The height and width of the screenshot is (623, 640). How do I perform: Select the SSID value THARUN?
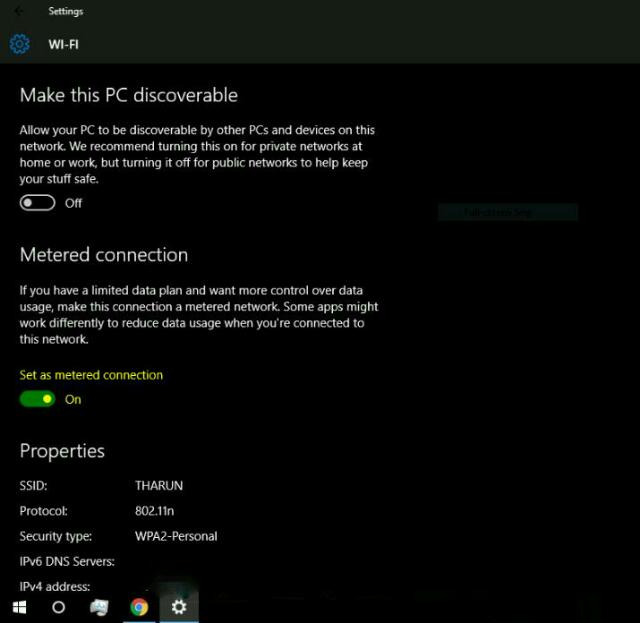pyautogui.click(x=159, y=486)
